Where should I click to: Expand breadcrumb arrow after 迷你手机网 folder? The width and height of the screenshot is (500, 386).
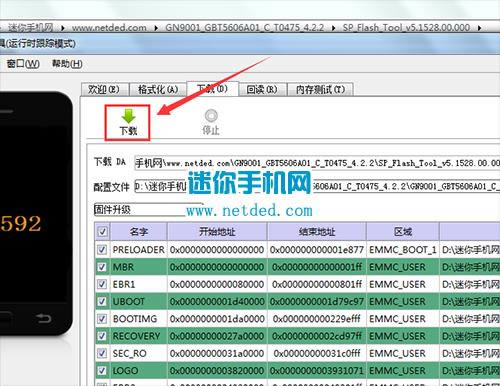(x=63, y=28)
